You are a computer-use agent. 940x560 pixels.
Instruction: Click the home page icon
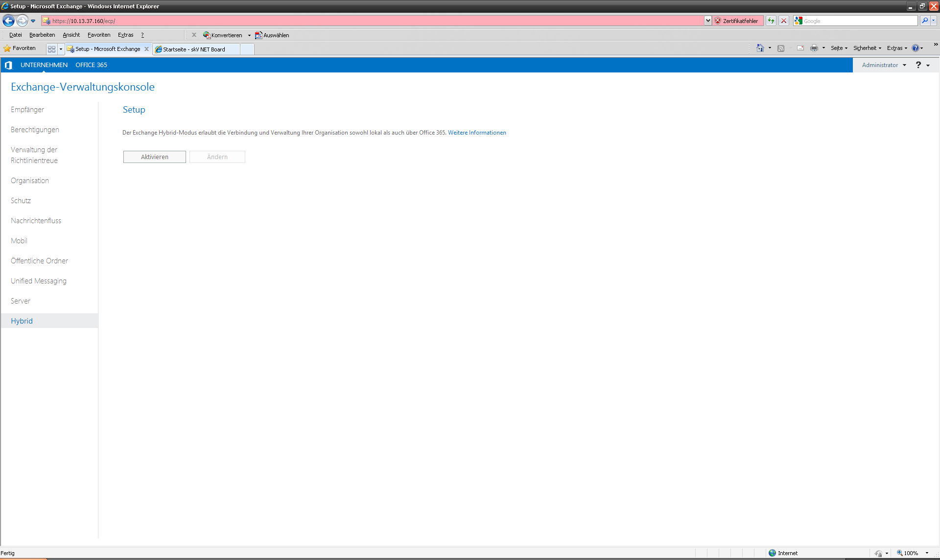(x=760, y=48)
